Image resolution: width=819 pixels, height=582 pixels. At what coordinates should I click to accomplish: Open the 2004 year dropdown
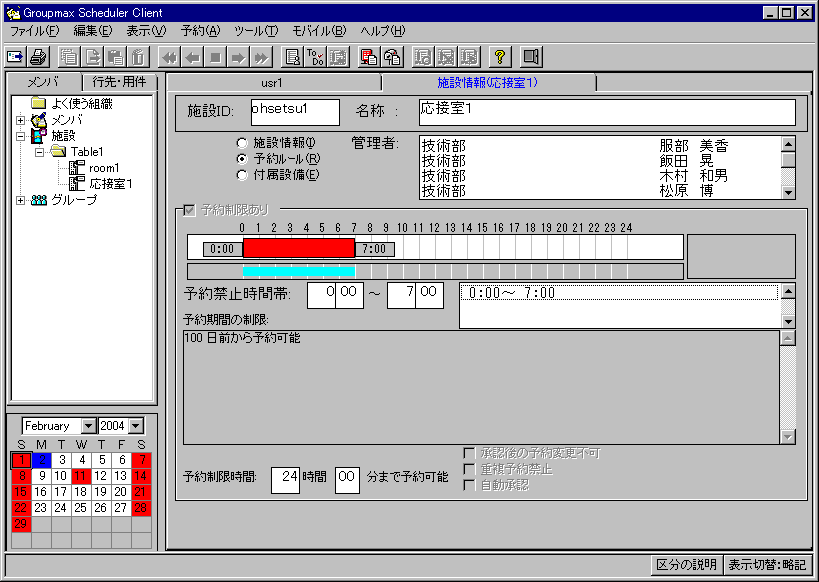136,426
